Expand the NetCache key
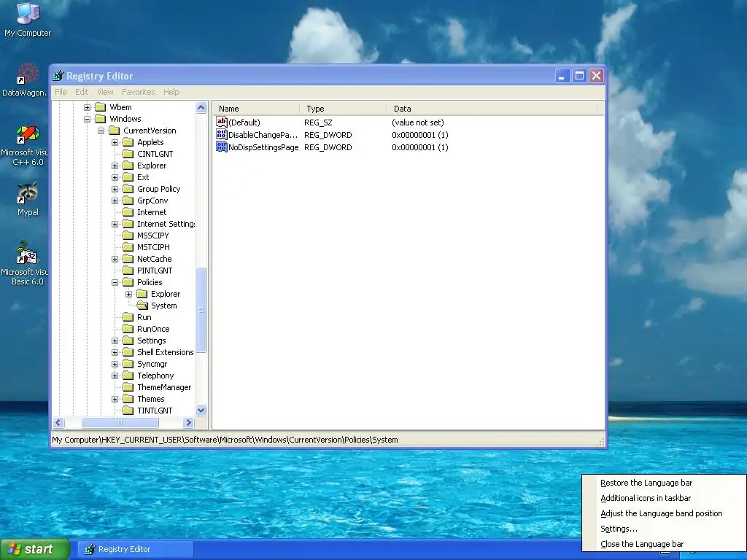747x560 pixels. [x=115, y=259]
